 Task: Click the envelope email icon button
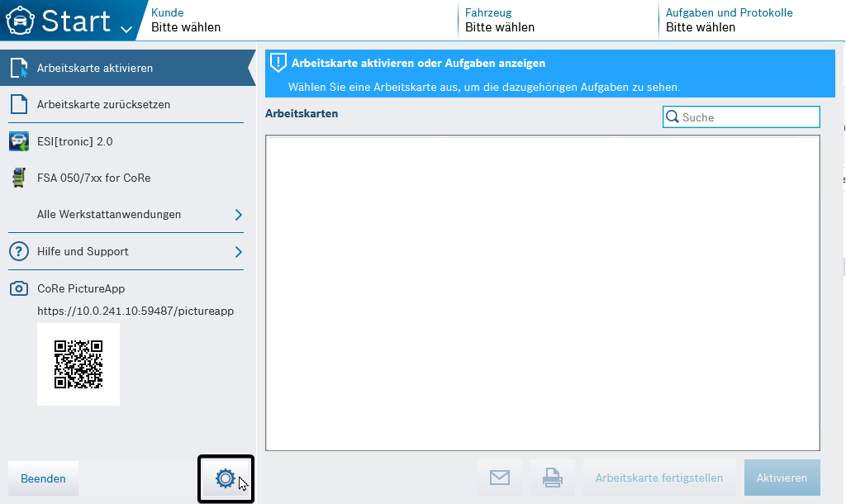(x=500, y=478)
